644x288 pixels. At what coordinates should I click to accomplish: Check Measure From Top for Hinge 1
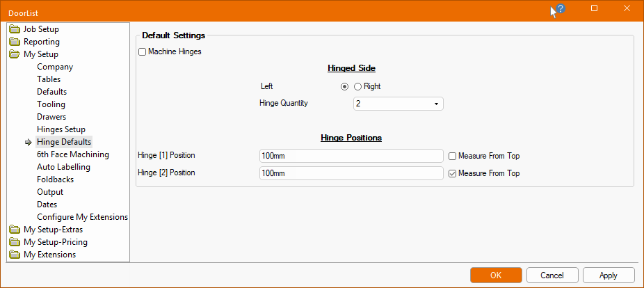pyautogui.click(x=452, y=156)
